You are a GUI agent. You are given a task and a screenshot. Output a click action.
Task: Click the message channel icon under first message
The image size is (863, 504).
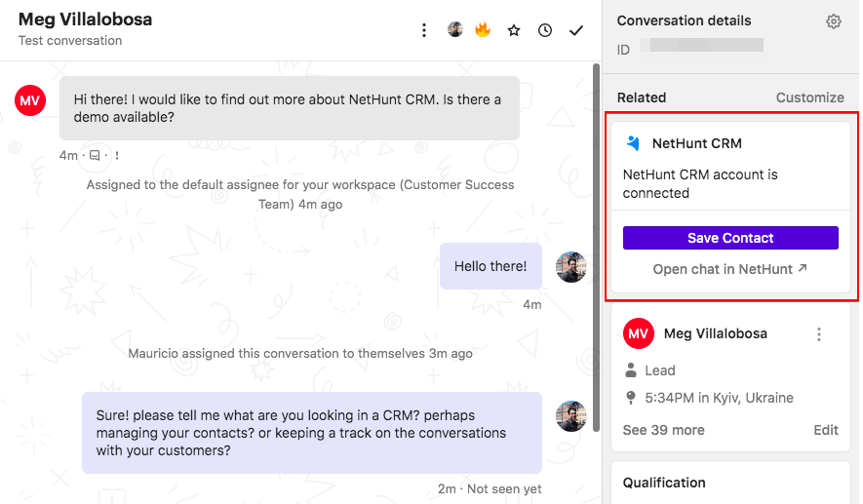[95, 156]
